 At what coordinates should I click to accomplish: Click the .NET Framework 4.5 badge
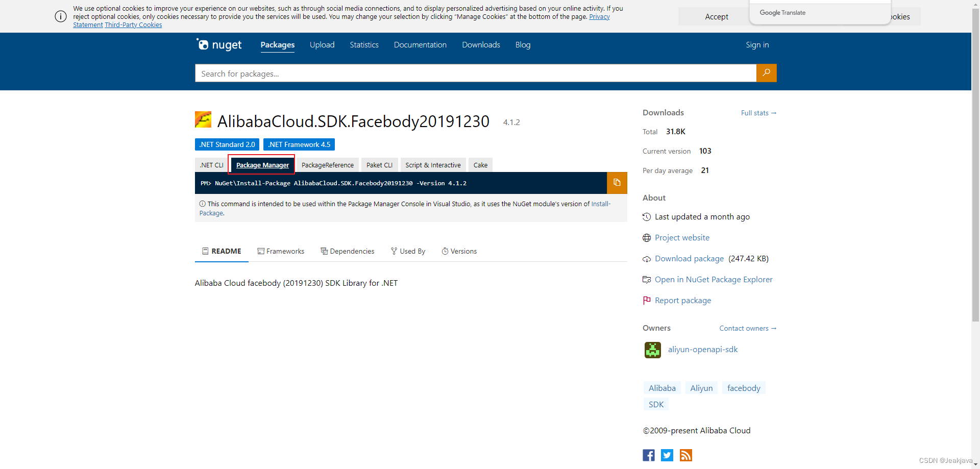coord(299,144)
